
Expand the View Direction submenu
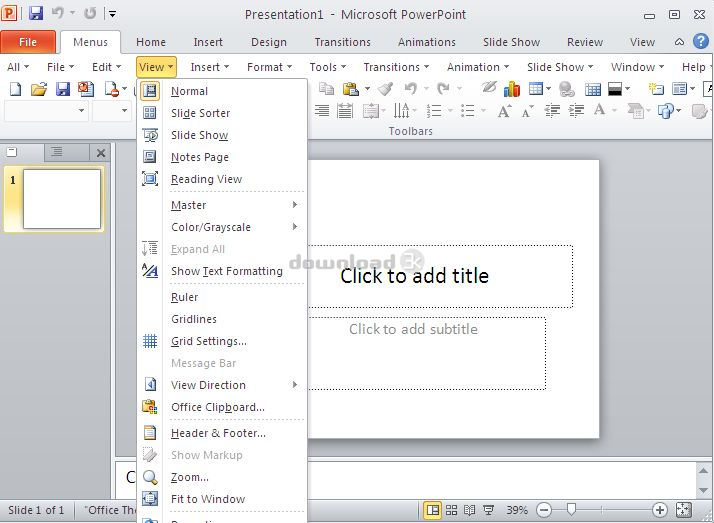click(x=222, y=385)
